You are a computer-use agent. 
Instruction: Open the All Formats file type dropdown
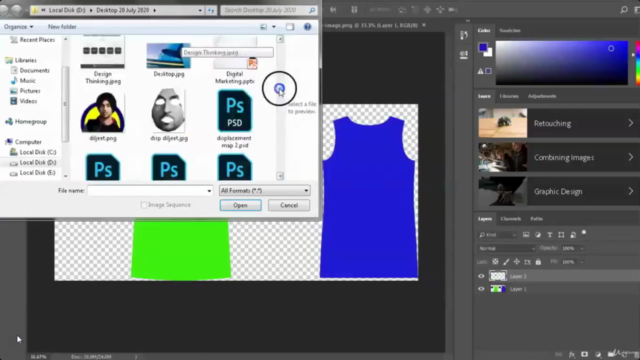(x=265, y=191)
